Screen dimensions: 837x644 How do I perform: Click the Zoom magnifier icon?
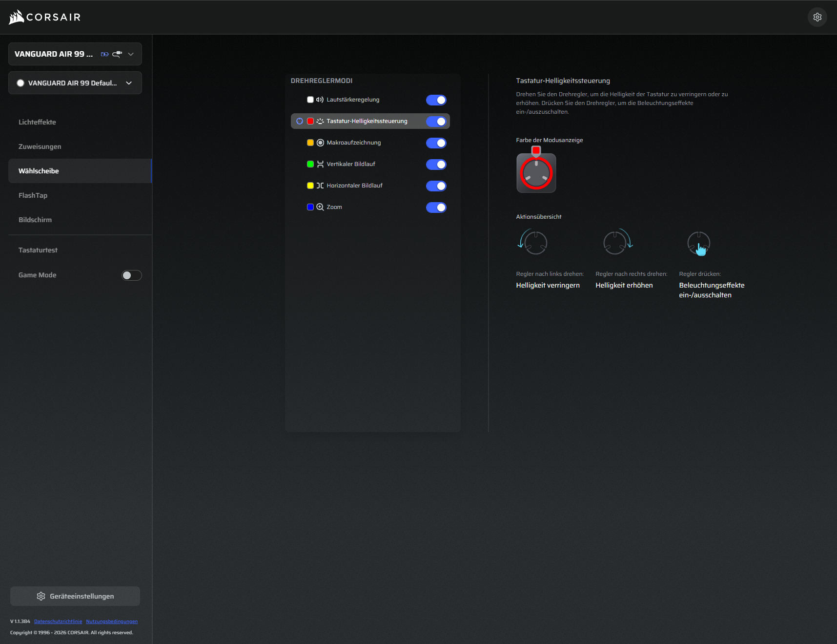(x=320, y=207)
